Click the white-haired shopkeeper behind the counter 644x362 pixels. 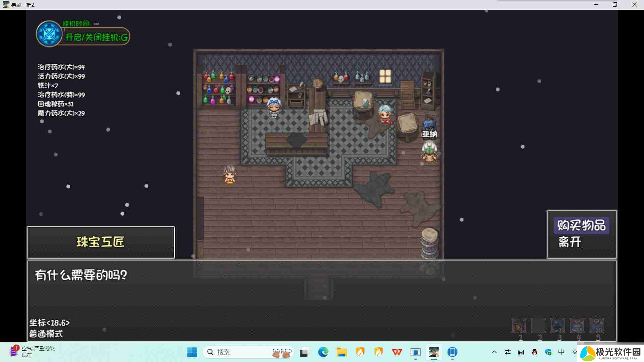coord(274,107)
